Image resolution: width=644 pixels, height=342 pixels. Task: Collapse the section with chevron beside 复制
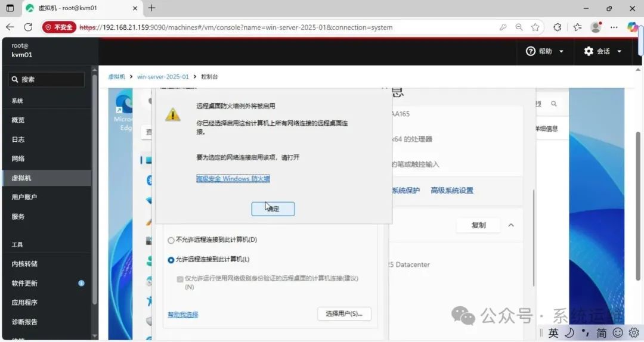coord(511,225)
